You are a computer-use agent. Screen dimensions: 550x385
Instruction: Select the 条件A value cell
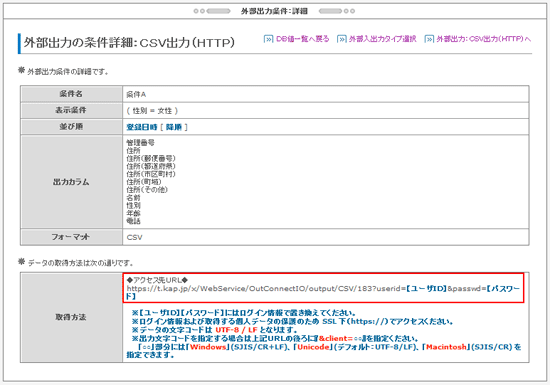point(326,94)
